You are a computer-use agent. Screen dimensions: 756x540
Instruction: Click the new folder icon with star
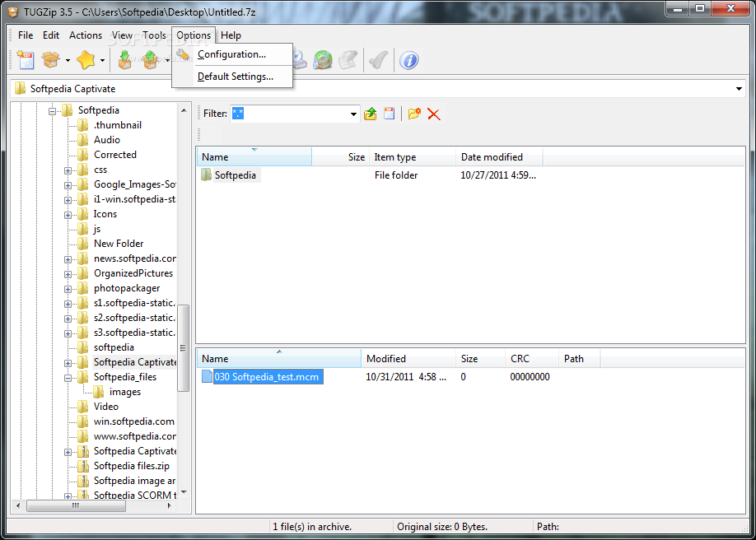414,114
